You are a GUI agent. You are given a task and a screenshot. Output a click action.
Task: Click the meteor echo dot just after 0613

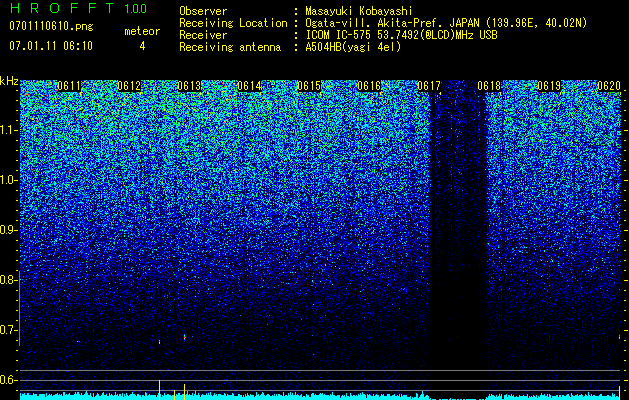point(185,337)
